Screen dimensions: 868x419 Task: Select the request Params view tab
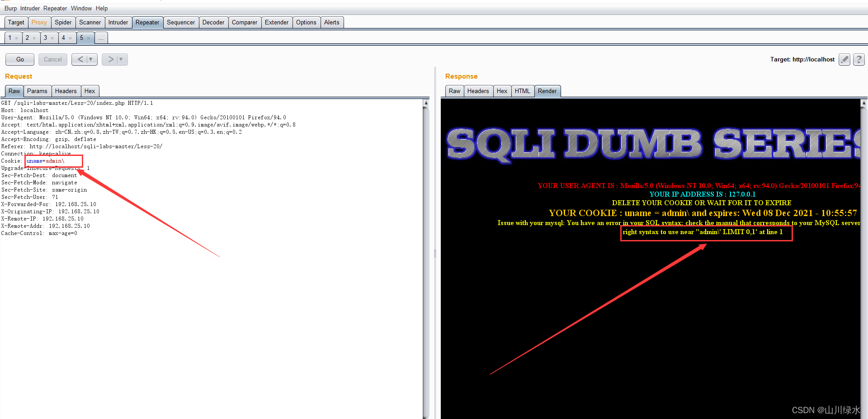point(37,91)
